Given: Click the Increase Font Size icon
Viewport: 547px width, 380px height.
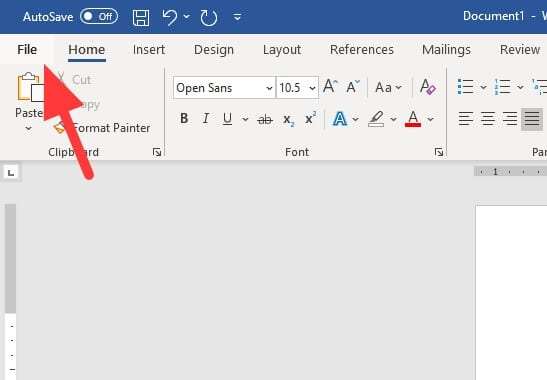Looking at the screenshot, I should (x=330, y=87).
